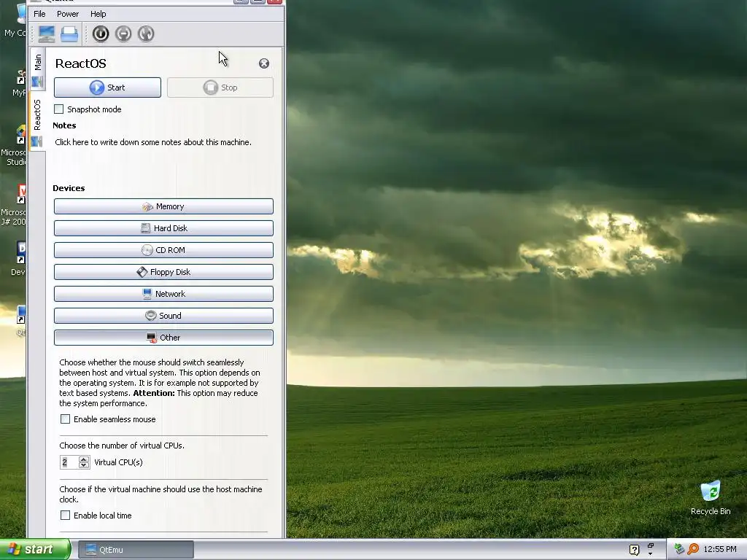This screenshot has width=747, height=560.
Task: Open the File menu
Action: tap(39, 14)
